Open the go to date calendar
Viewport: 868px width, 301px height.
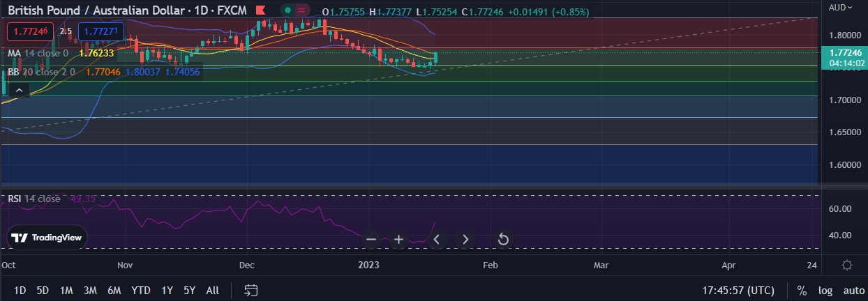(252, 290)
